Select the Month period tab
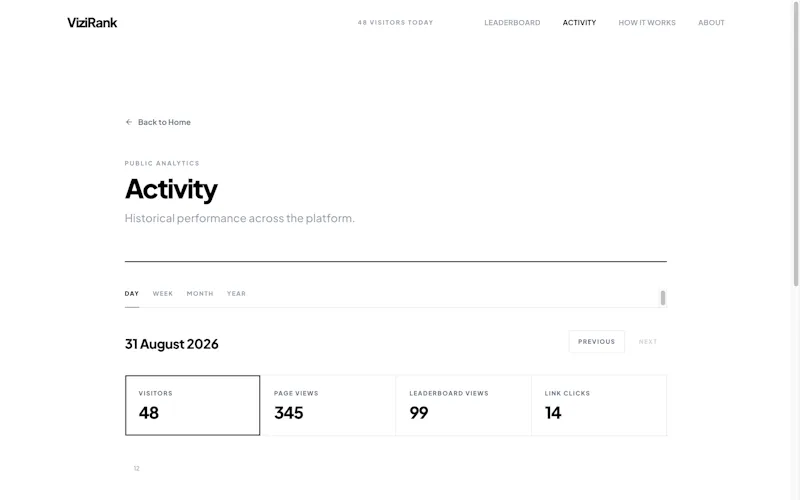The height and width of the screenshot is (500, 800). [x=200, y=294]
